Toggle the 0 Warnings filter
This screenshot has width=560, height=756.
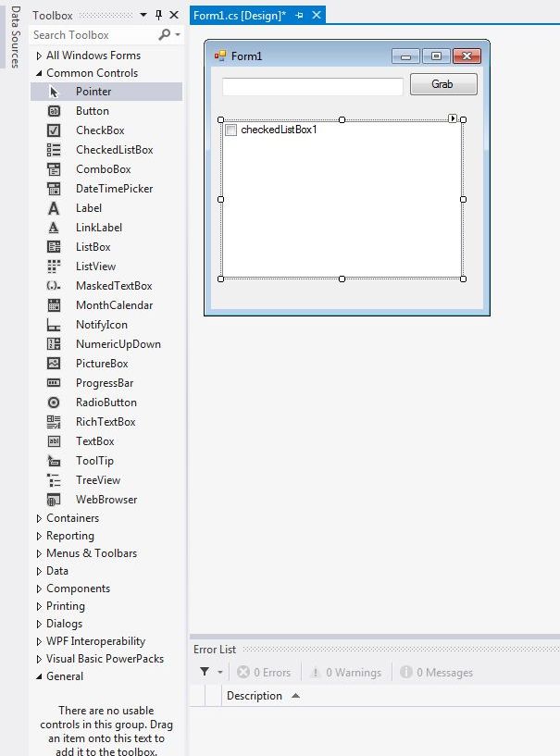coord(346,672)
